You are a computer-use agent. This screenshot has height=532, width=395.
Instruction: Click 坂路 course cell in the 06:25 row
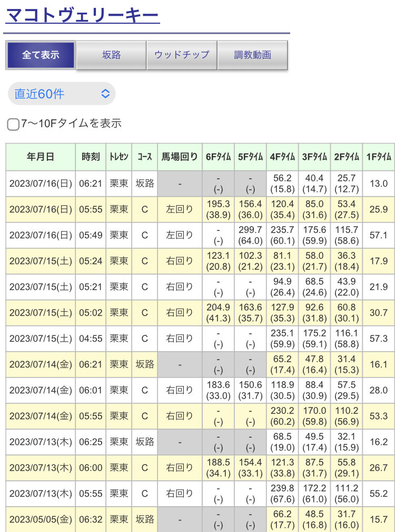(145, 442)
